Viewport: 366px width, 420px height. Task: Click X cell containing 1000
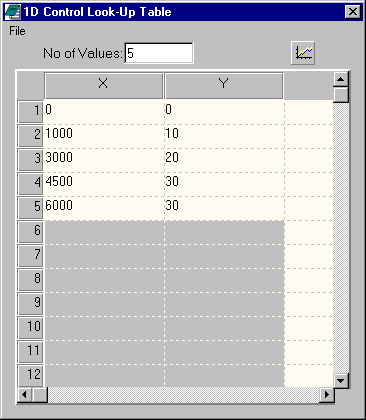click(x=104, y=136)
